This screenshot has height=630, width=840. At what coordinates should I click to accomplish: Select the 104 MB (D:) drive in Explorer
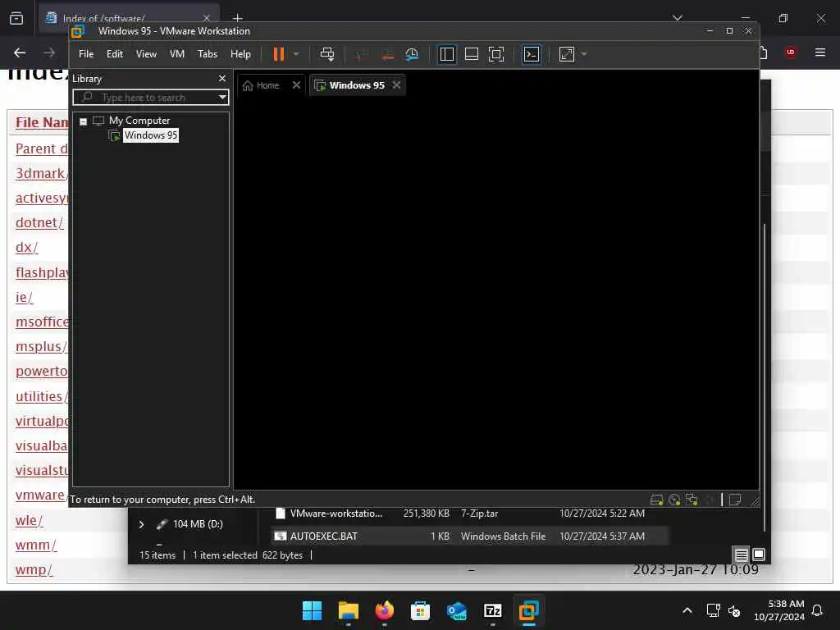click(x=198, y=524)
